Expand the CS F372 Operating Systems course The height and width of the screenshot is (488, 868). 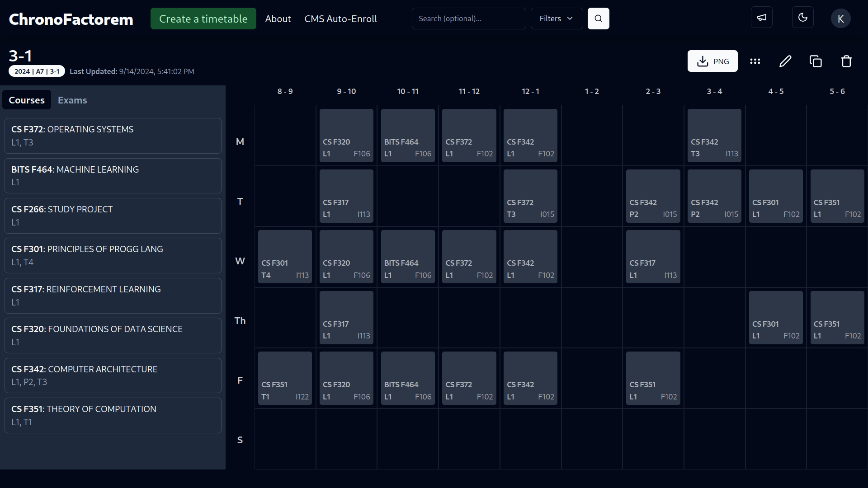[113, 136]
